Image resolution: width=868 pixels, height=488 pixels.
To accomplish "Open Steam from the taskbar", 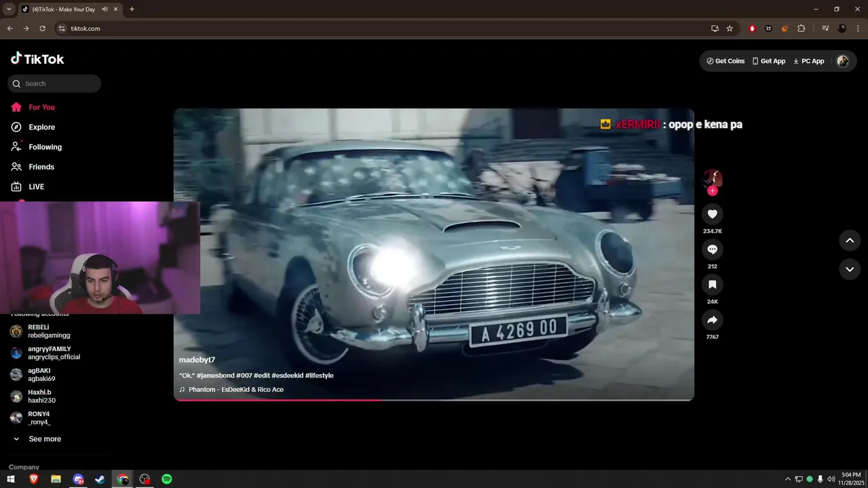I will [x=100, y=479].
